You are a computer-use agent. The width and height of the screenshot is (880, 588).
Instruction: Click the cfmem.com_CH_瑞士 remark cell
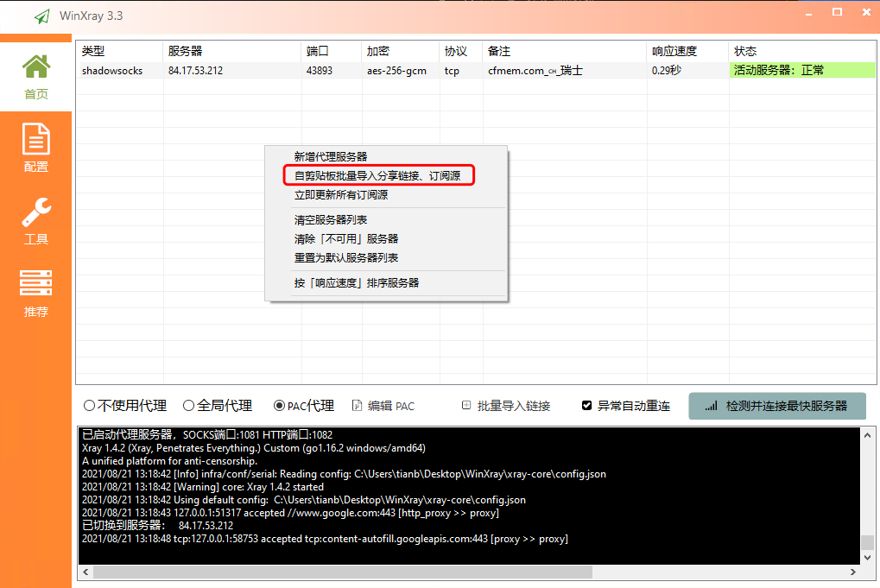[x=535, y=71]
